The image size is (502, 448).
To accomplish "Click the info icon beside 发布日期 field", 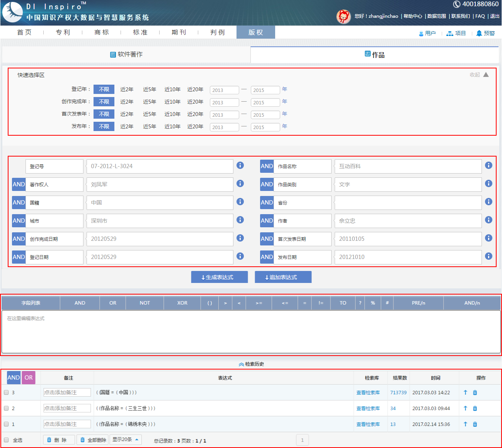I will (x=488, y=256).
